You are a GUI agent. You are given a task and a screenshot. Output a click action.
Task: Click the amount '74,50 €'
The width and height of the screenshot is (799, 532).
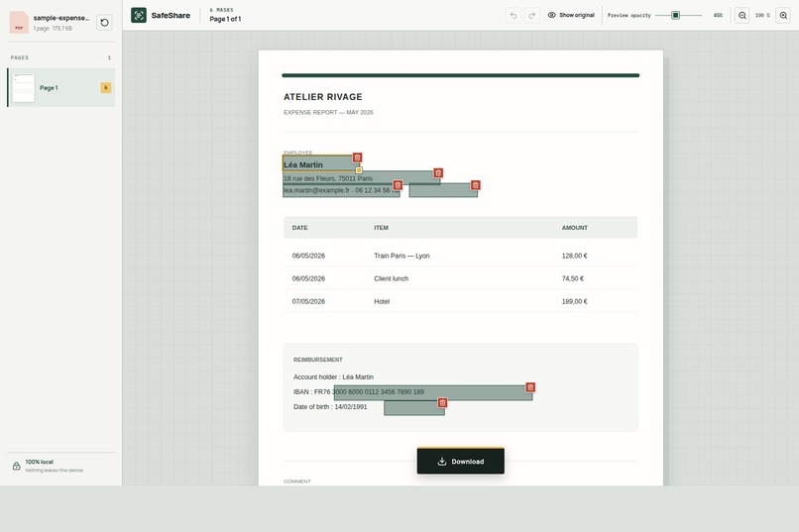[x=573, y=278]
